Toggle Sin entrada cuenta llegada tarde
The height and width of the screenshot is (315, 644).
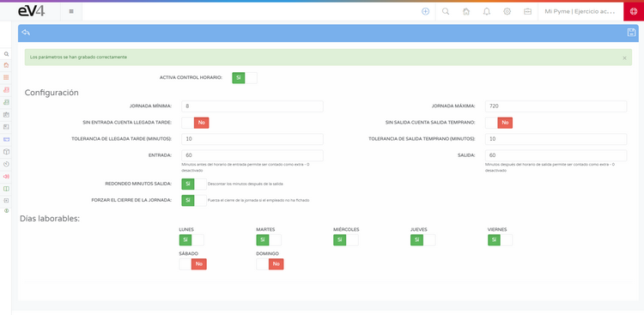pos(195,123)
